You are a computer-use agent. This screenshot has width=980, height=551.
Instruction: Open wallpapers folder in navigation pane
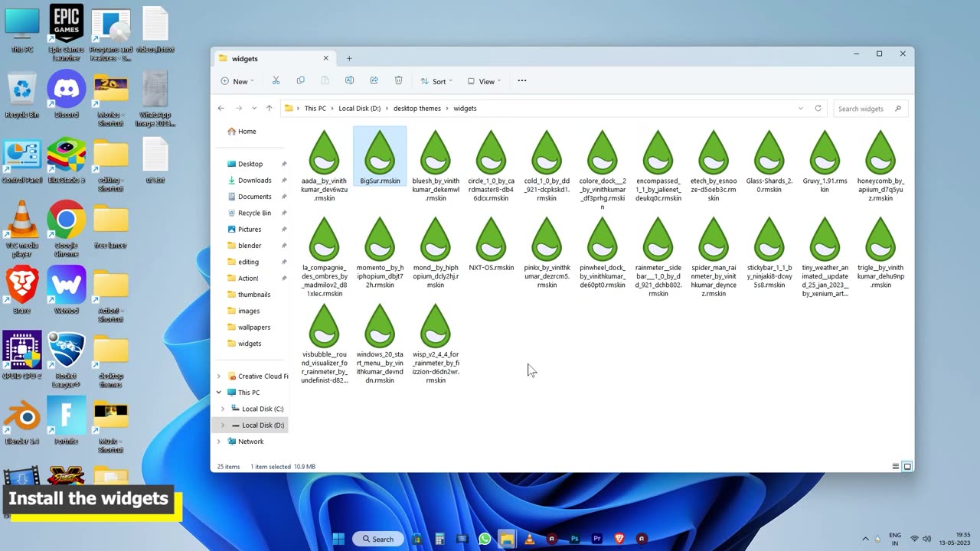tap(253, 327)
